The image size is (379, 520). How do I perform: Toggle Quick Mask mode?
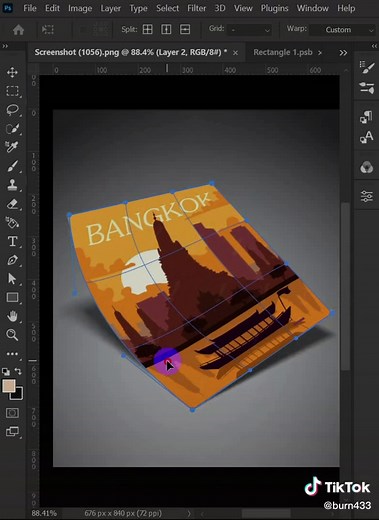pyautogui.click(x=12, y=413)
